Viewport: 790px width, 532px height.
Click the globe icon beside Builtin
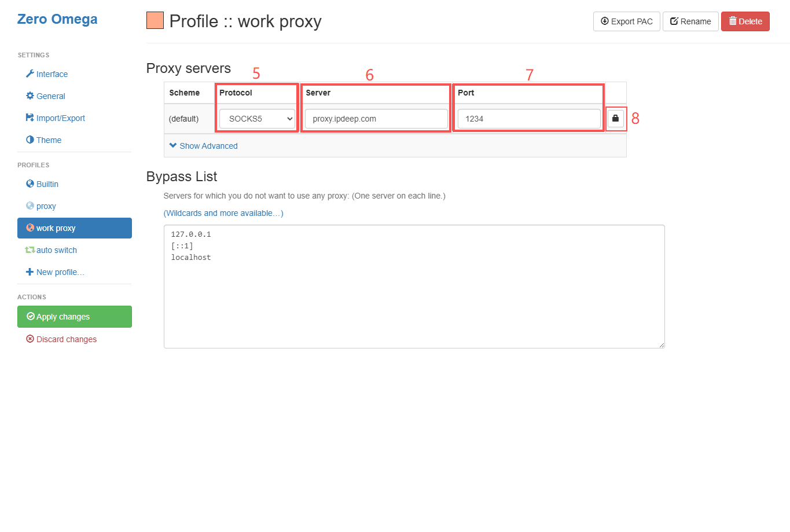pos(30,184)
